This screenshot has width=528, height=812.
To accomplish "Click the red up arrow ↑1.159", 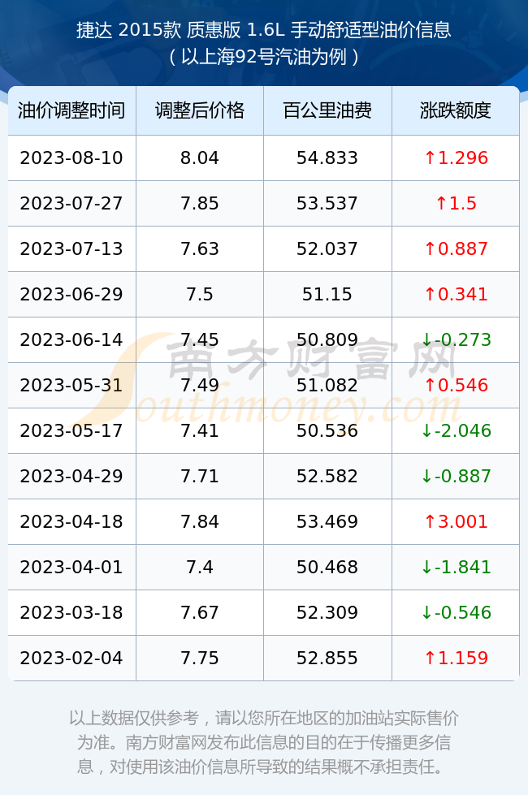I will click(x=456, y=659).
